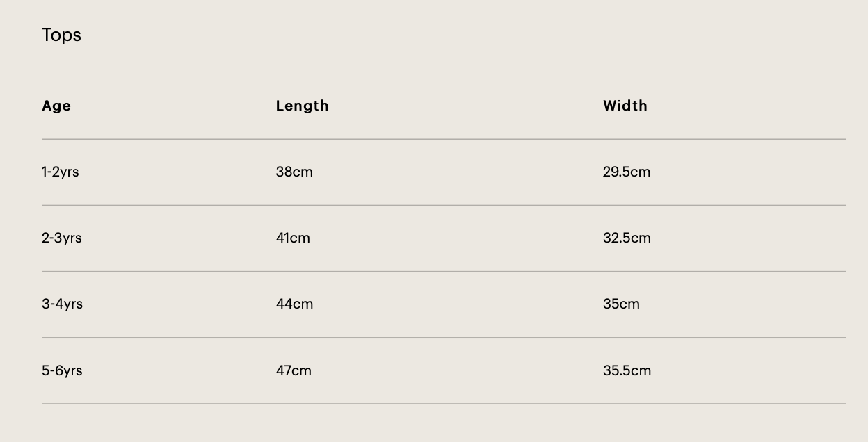Click the 1-2yrs age cell
Image resolution: width=868 pixels, height=442 pixels.
click(61, 172)
